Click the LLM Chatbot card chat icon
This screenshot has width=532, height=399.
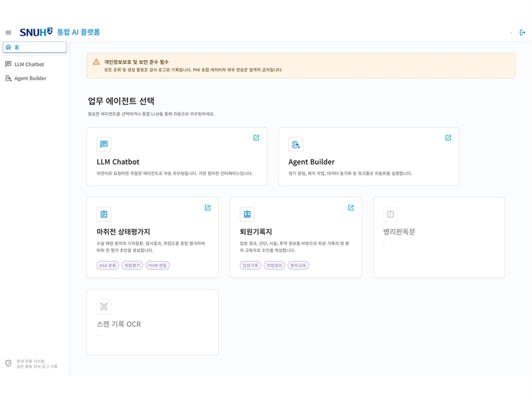pos(104,144)
